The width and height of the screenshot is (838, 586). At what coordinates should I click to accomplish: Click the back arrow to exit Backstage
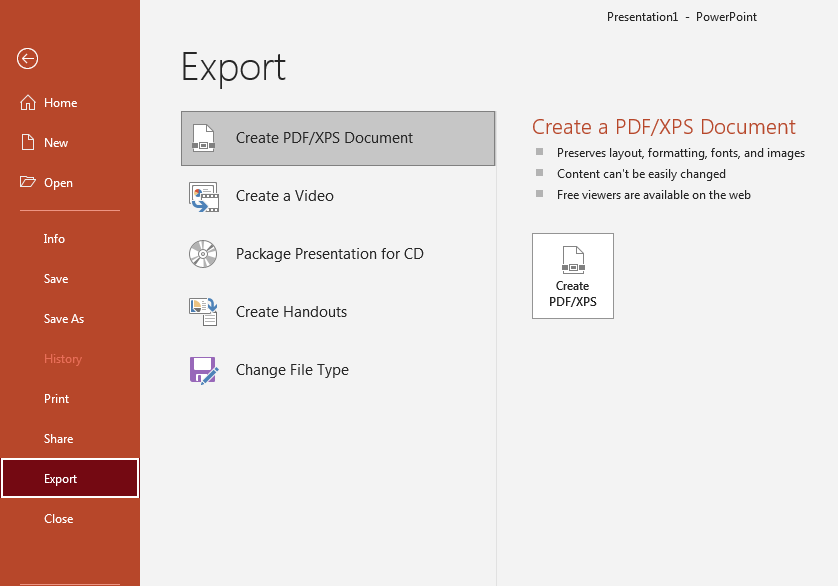pyautogui.click(x=27, y=59)
